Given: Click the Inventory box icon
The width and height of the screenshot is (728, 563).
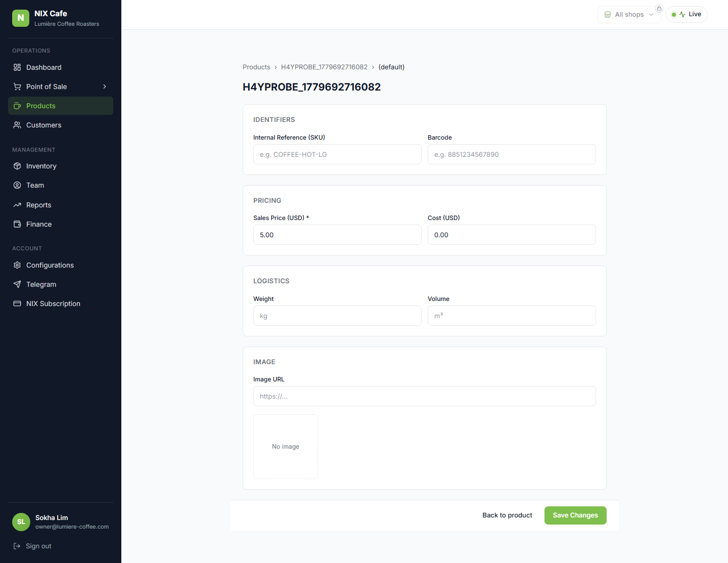Looking at the screenshot, I should pyautogui.click(x=17, y=166).
